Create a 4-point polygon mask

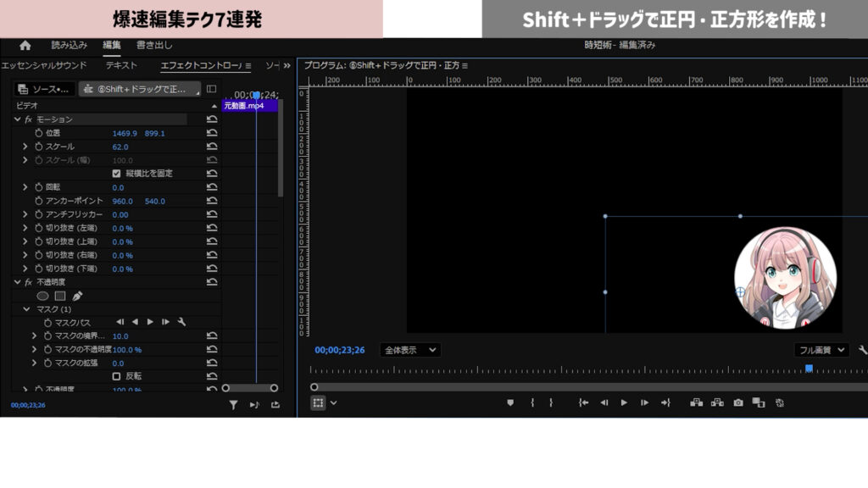pyautogui.click(x=60, y=296)
